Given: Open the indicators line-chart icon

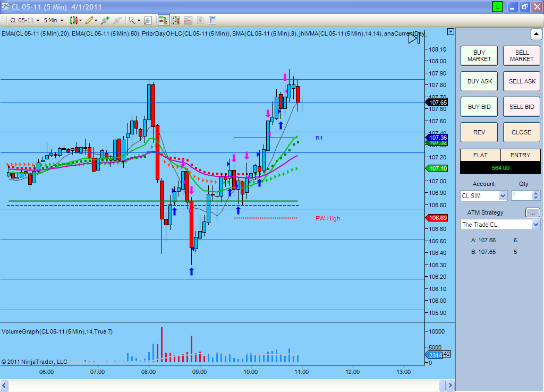Looking at the screenshot, I should click(x=188, y=21).
